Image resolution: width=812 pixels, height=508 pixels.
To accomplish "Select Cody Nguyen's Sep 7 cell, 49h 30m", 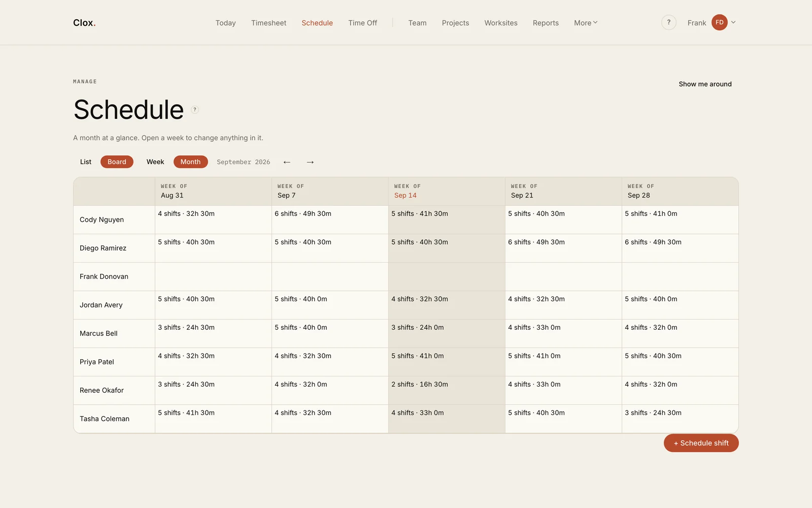I will click(x=330, y=219).
